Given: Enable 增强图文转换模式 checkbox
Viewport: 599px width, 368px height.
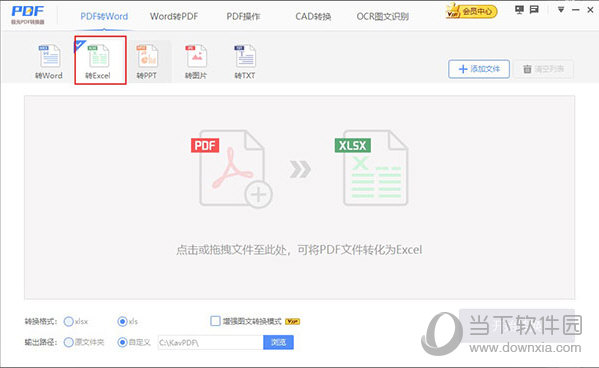Looking at the screenshot, I should [215, 321].
